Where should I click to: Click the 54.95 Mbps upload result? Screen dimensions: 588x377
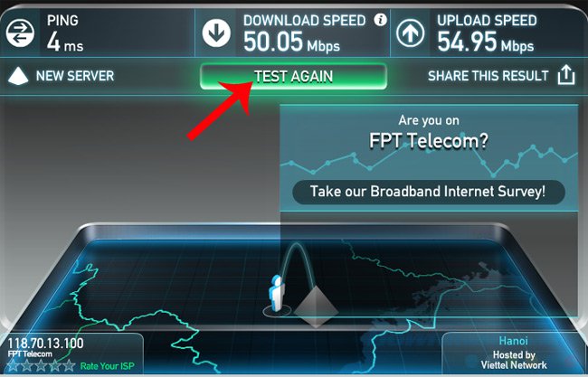(x=485, y=42)
